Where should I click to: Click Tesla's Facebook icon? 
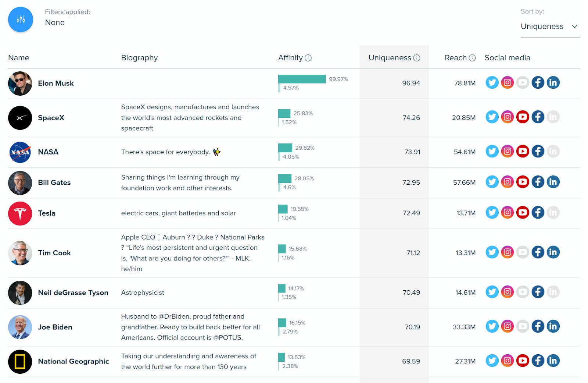click(x=538, y=212)
